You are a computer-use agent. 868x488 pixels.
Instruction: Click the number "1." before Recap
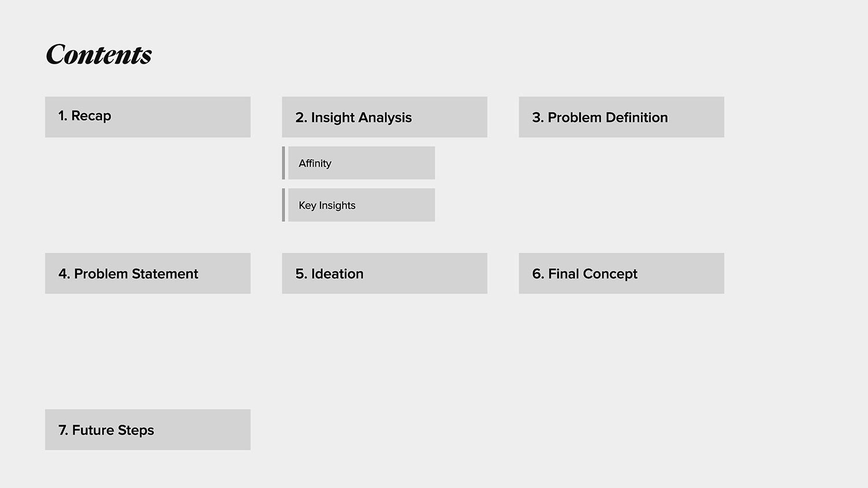62,116
